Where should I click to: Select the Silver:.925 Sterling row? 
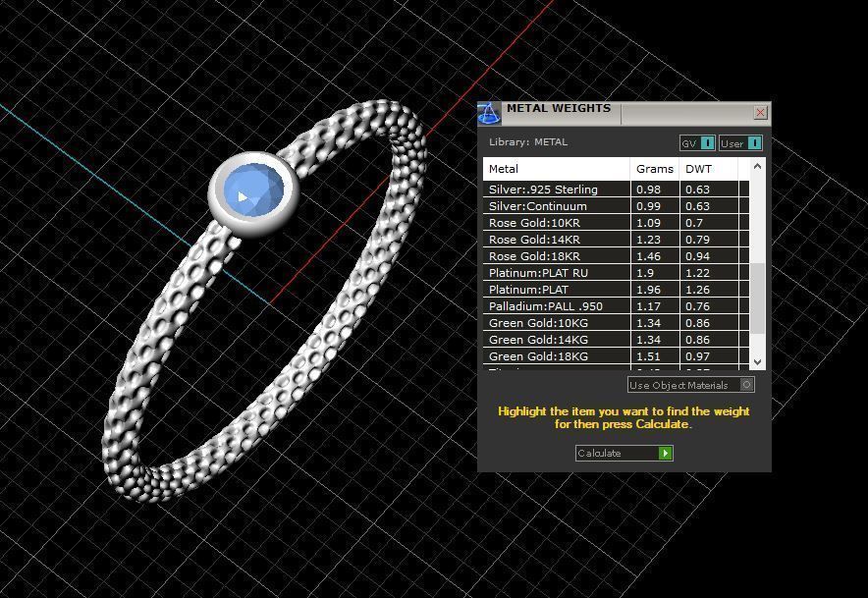pos(616,190)
